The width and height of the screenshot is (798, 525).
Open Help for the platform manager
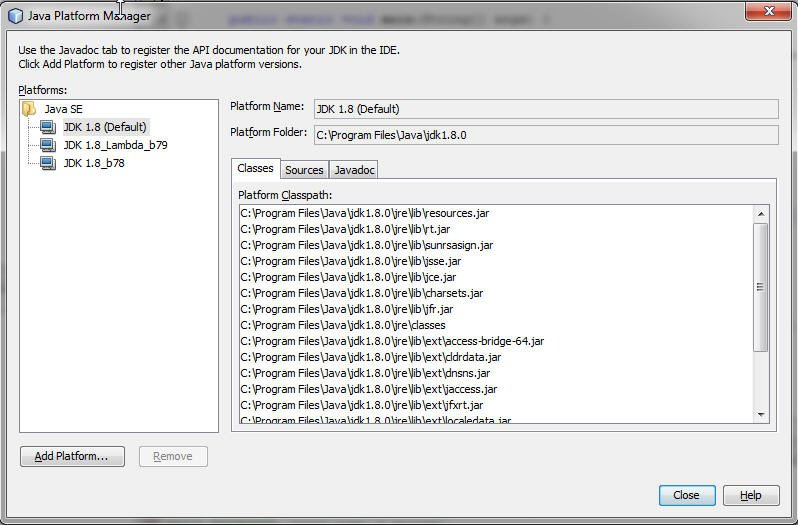pos(751,495)
